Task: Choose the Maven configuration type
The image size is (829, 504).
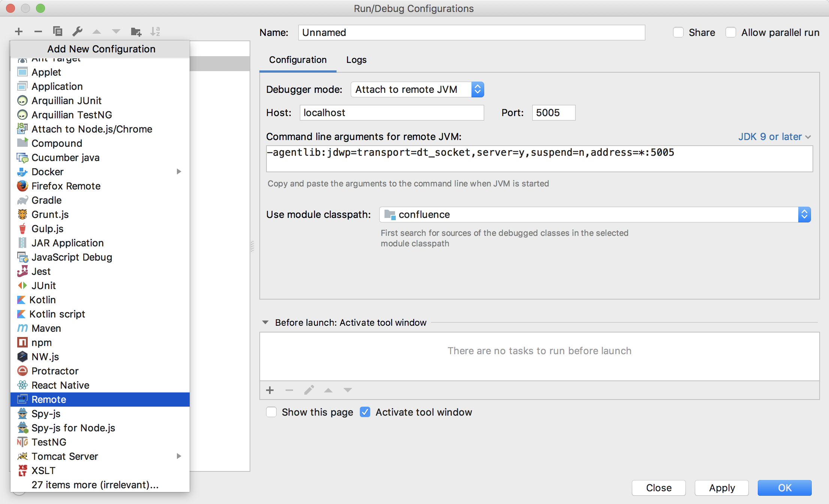Action: point(100,328)
